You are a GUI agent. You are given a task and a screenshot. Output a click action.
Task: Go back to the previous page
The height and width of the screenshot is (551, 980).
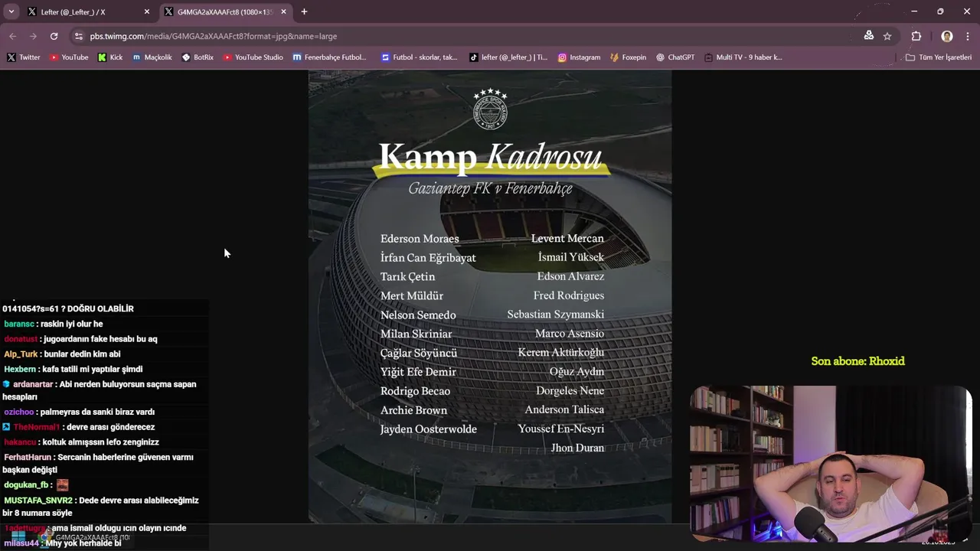point(13,36)
